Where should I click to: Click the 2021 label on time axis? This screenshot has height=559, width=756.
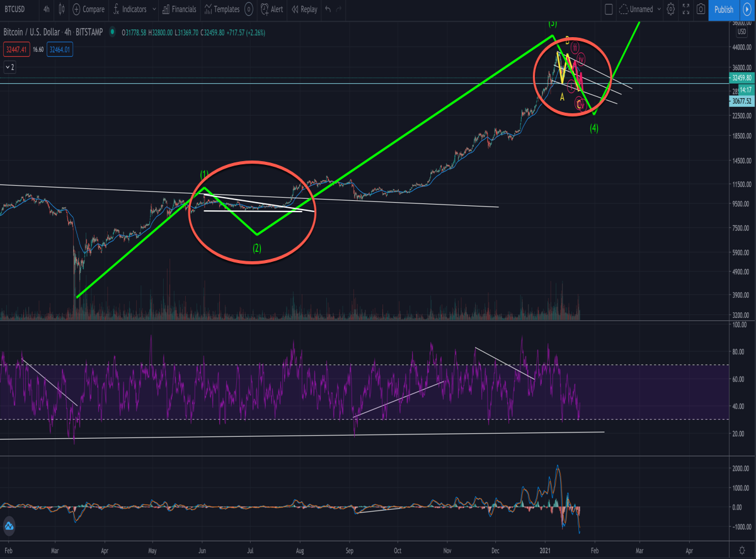coord(545,550)
